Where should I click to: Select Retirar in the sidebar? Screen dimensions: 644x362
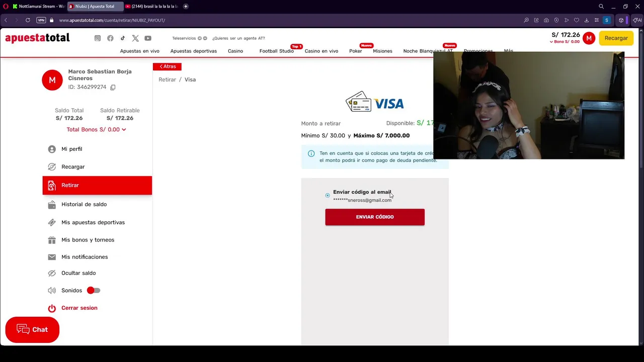tap(97, 186)
